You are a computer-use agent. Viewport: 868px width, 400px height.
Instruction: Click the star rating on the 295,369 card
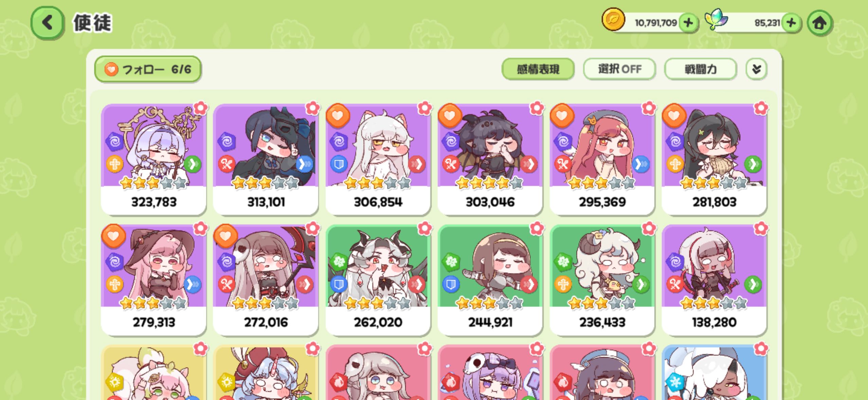[601, 183]
